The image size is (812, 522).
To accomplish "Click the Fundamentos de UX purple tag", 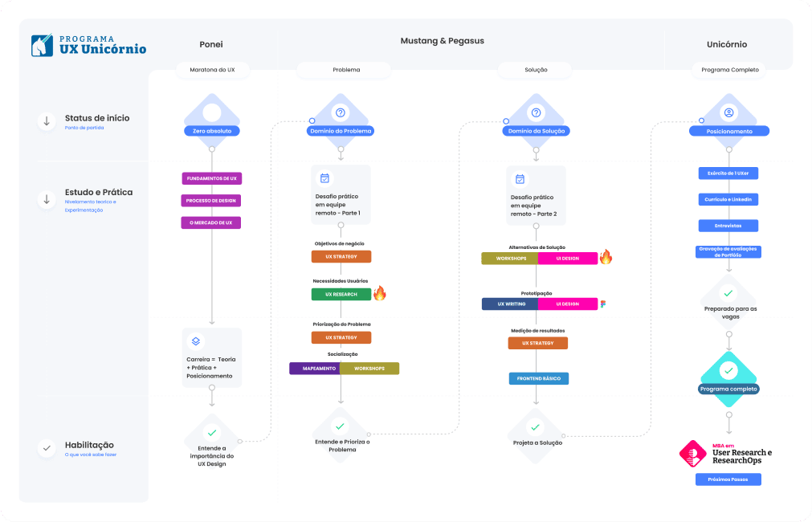I will tap(210, 178).
